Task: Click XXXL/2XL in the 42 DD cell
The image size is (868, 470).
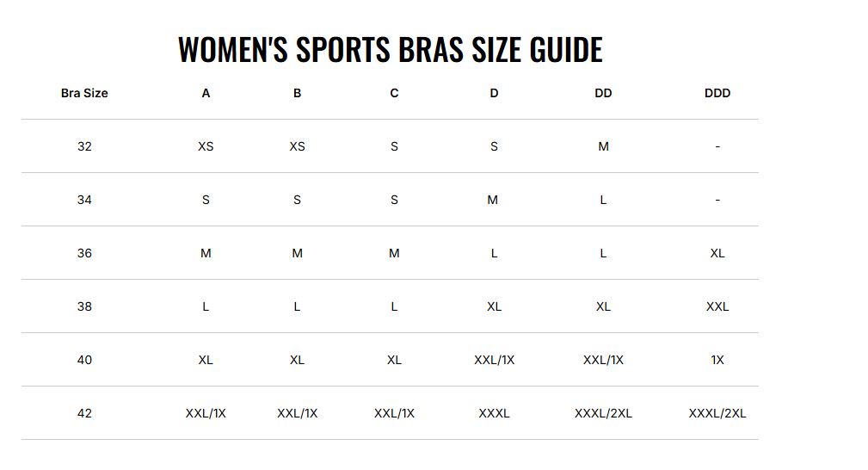Action: [x=603, y=413]
